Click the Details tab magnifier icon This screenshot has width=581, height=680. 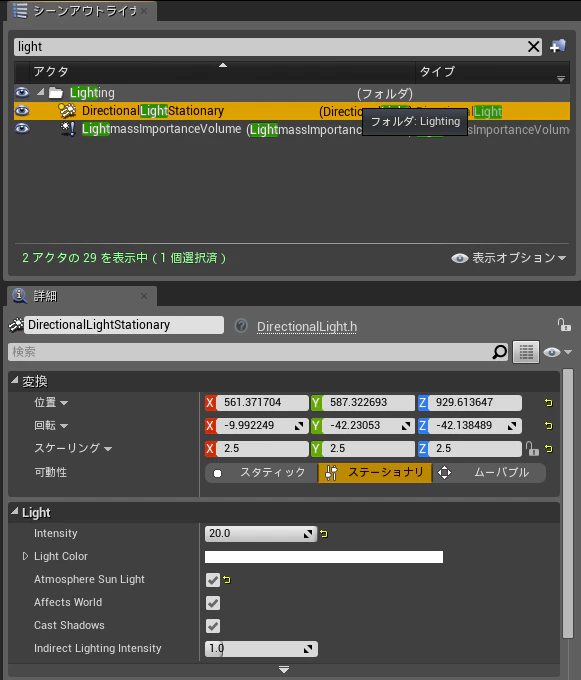point(20,295)
